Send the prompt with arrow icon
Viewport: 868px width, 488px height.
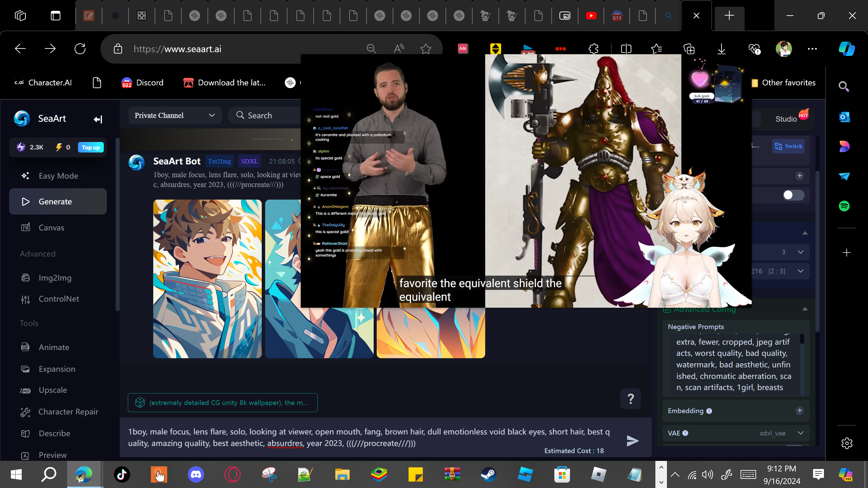point(632,441)
